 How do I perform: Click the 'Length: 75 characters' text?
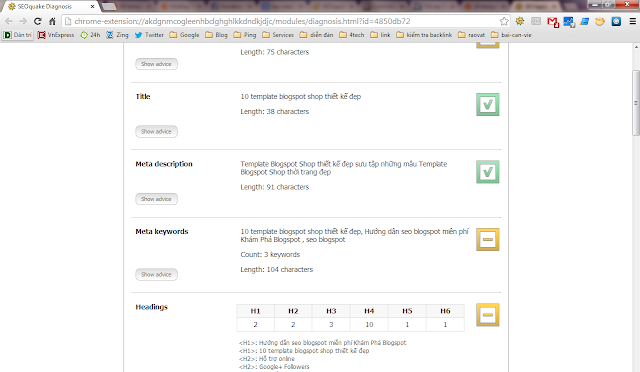[275, 52]
